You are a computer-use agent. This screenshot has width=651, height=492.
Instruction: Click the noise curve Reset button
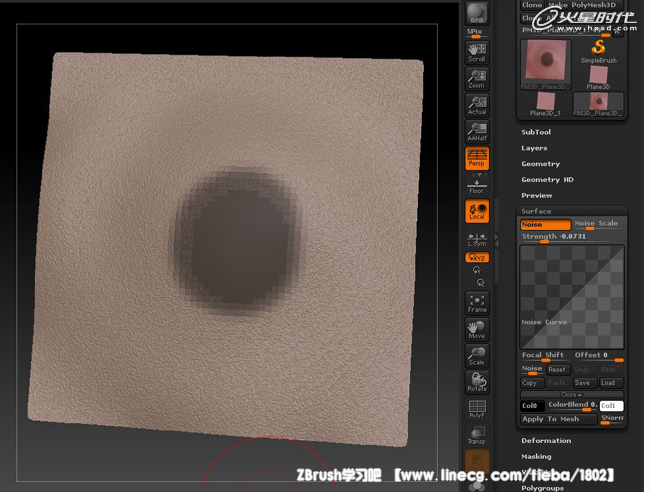point(557,370)
